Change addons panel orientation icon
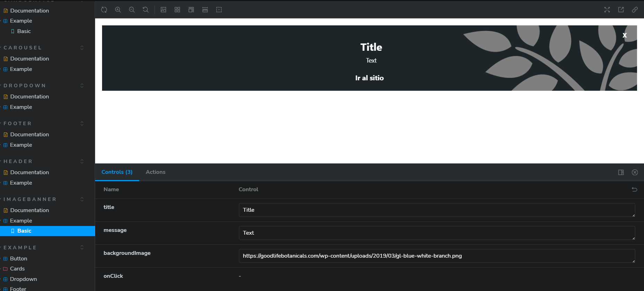 click(621, 172)
